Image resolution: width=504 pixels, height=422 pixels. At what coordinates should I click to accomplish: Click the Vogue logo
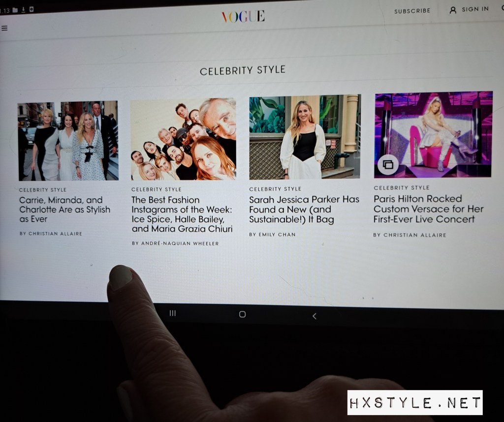point(243,16)
